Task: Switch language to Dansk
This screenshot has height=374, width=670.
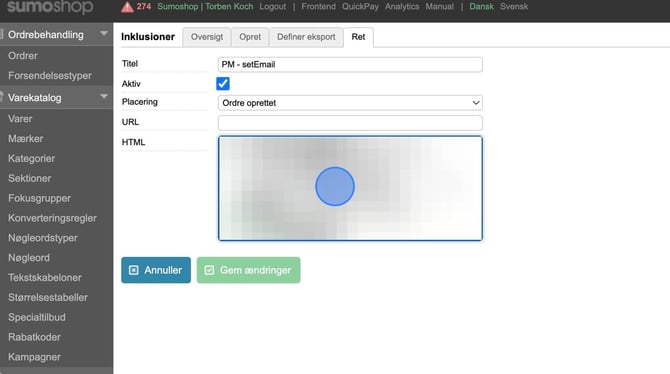Action: (x=482, y=6)
